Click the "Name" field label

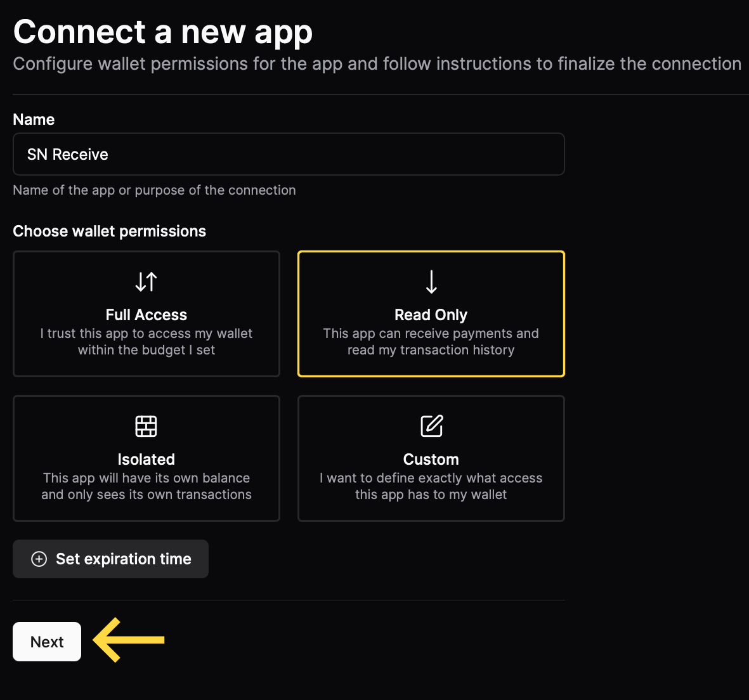click(34, 120)
